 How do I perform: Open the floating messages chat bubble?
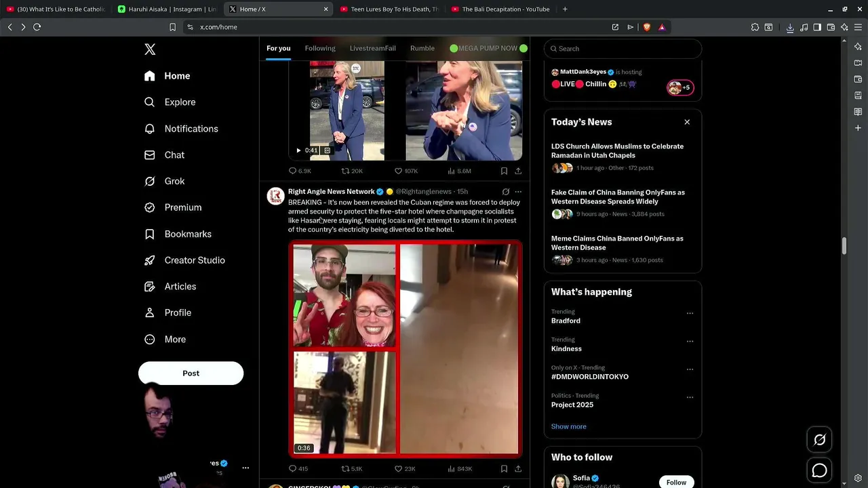click(819, 470)
